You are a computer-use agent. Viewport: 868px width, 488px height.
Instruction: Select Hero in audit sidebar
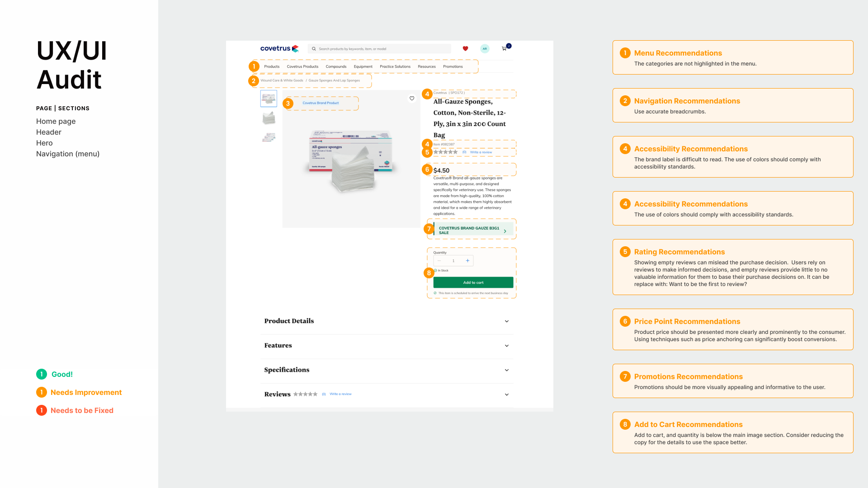pyautogui.click(x=44, y=143)
